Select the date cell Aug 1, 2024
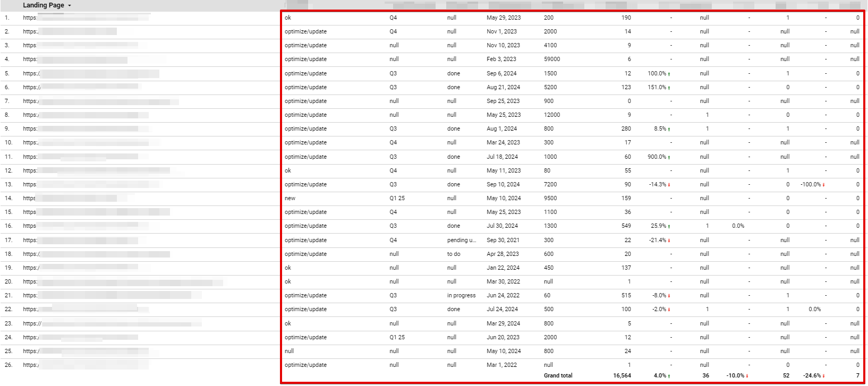 501,128
